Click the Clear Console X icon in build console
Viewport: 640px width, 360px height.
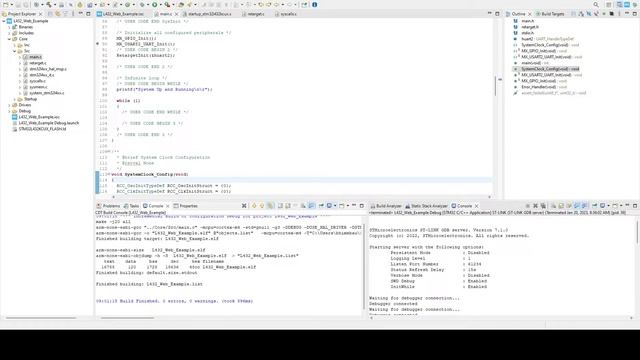pyautogui.click(x=244, y=206)
